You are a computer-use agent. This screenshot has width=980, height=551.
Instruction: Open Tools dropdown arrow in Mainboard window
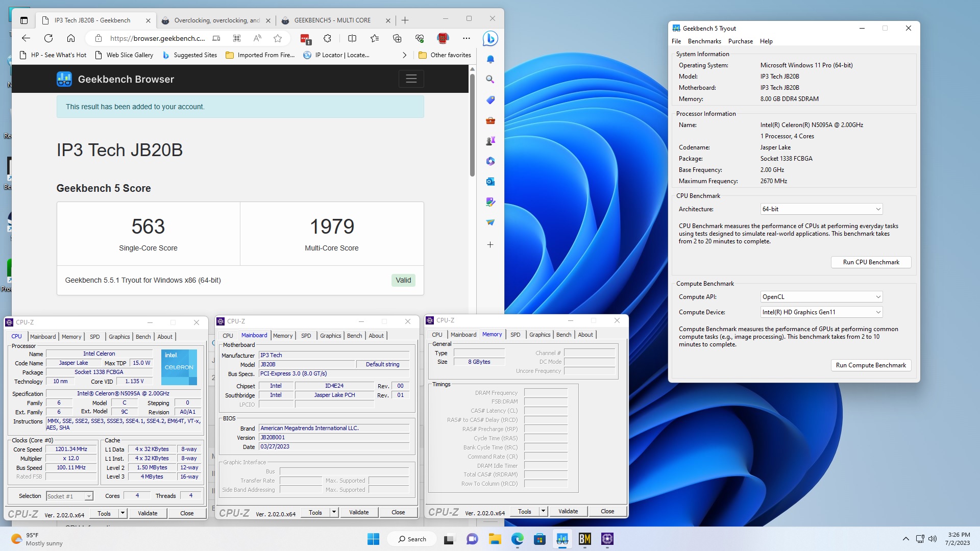[334, 512]
